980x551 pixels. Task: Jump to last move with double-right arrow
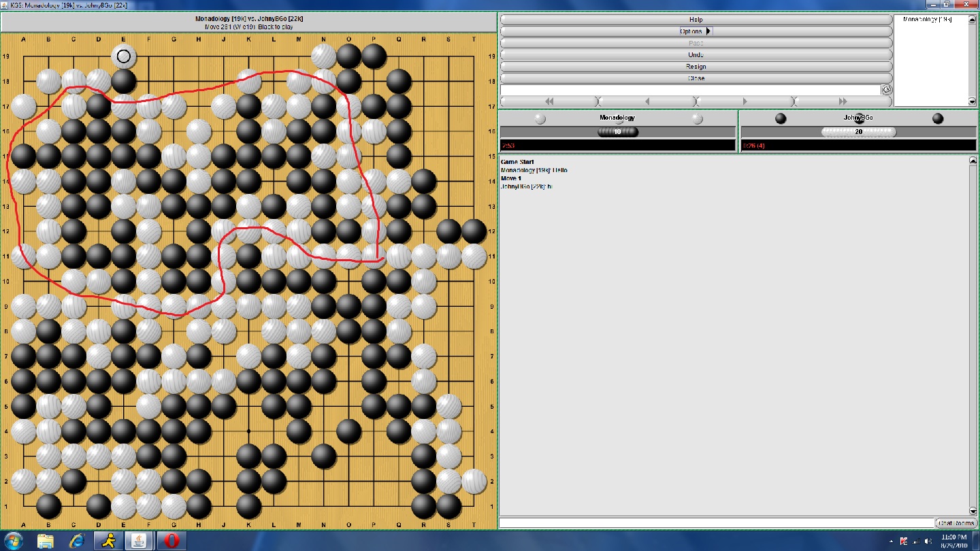(843, 101)
